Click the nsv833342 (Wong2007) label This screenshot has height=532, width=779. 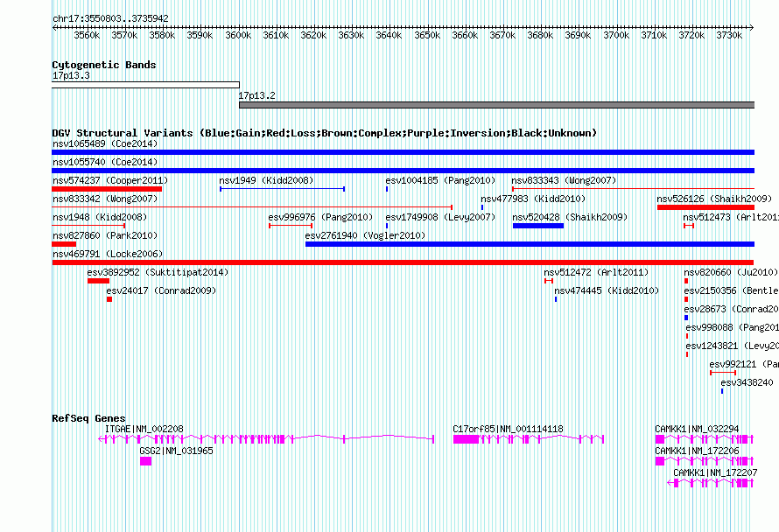point(104,199)
